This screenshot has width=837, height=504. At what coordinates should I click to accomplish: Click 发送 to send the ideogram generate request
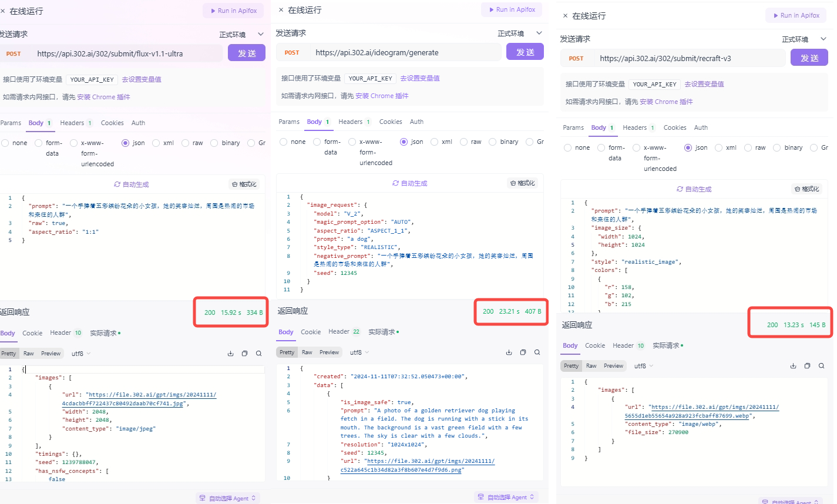coord(525,52)
